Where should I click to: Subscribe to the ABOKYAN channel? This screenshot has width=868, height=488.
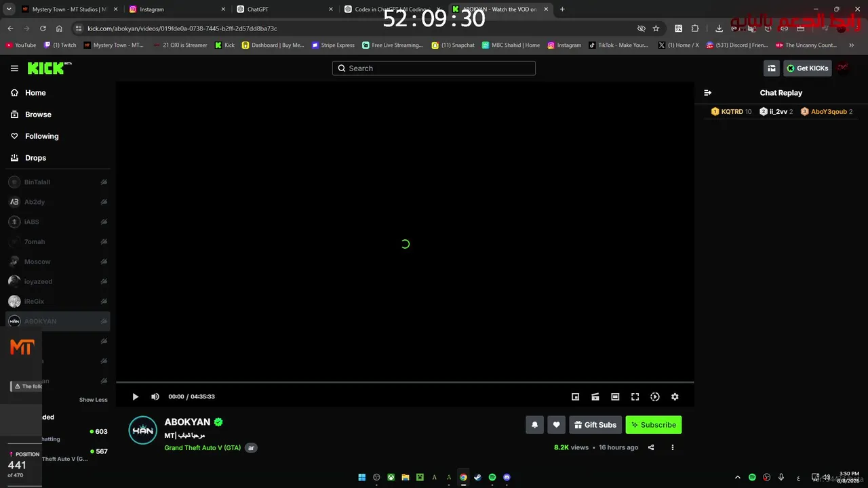pyautogui.click(x=654, y=425)
